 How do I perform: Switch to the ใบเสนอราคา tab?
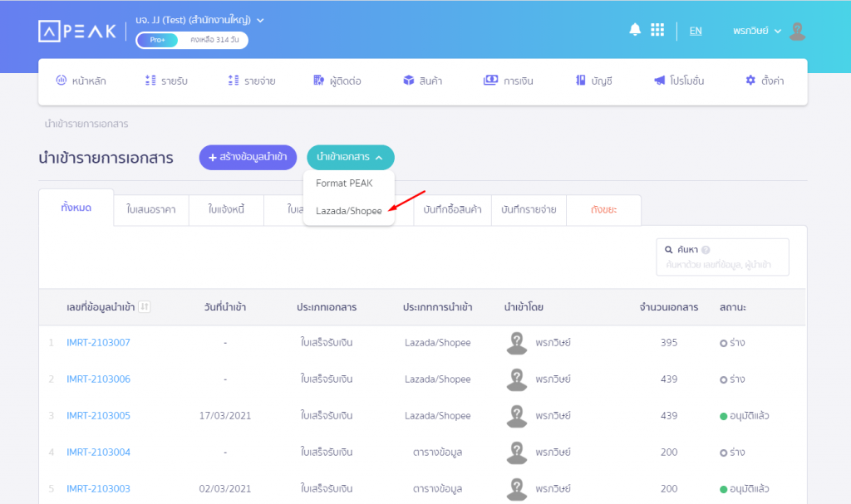click(x=151, y=210)
